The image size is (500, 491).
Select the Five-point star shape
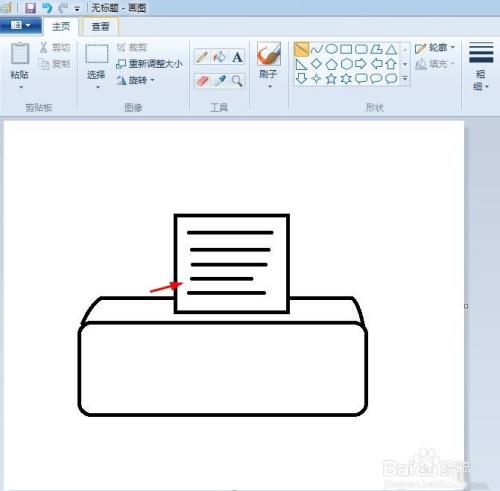(x=331, y=79)
